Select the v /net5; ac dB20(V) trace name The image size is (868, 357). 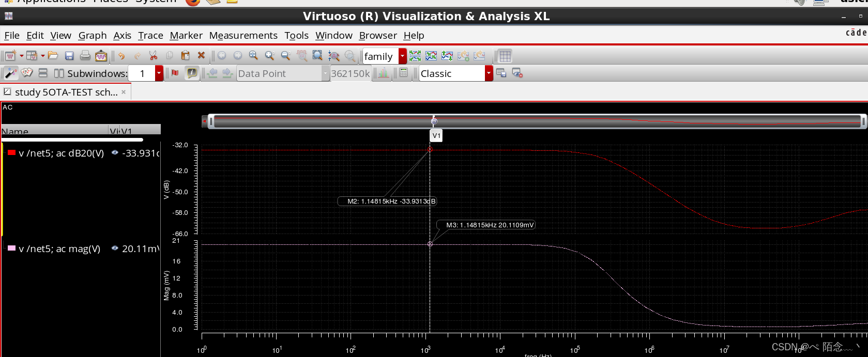click(62, 153)
